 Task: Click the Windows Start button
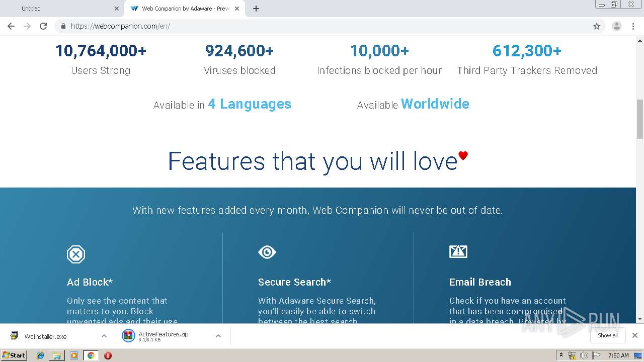click(x=14, y=355)
